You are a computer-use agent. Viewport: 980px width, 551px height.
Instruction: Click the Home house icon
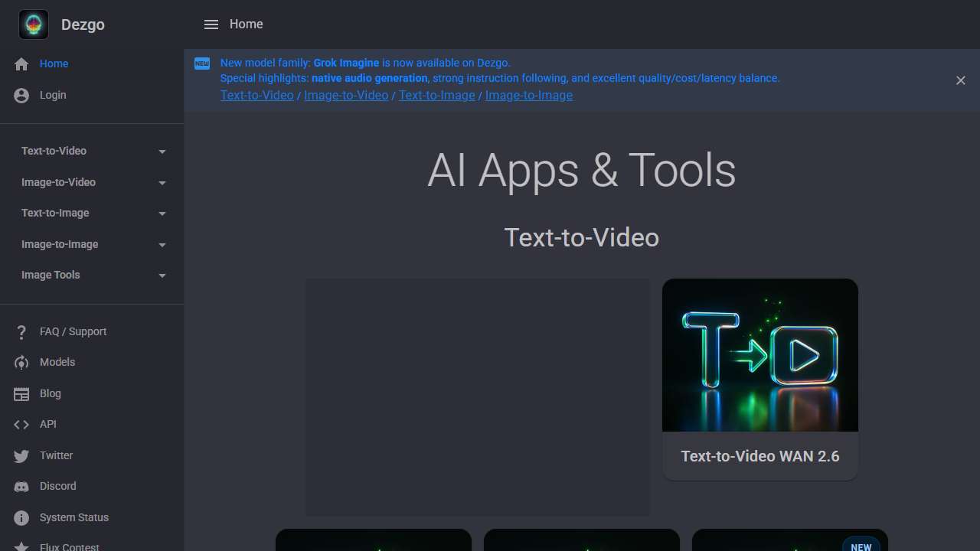[x=21, y=64]
